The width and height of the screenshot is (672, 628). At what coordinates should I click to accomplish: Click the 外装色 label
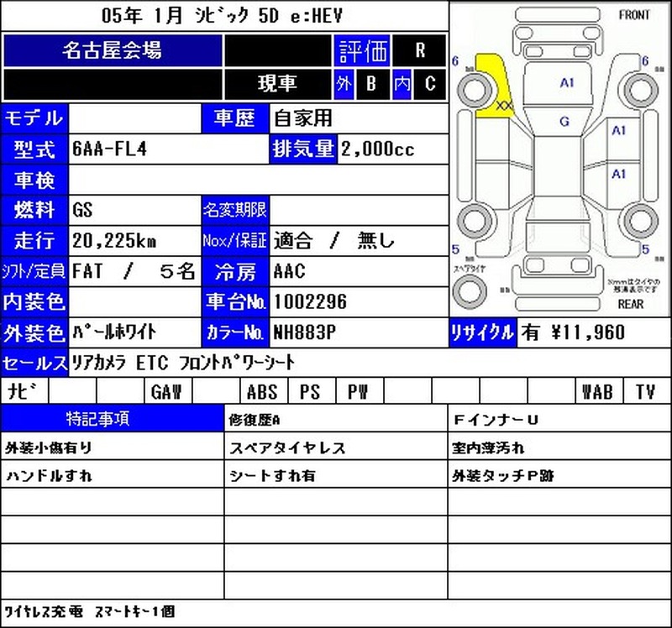click(34, 332)
